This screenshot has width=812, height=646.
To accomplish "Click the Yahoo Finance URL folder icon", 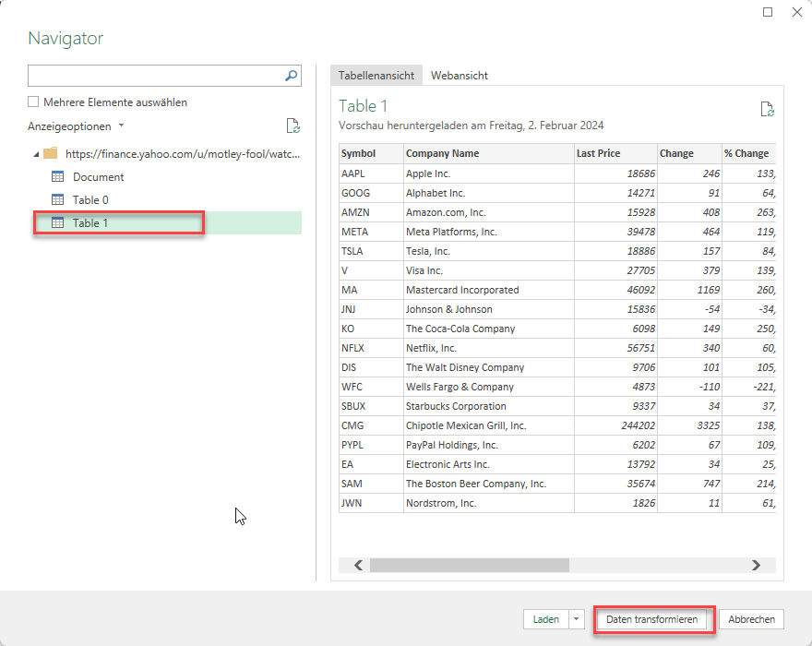I will 50,153.
